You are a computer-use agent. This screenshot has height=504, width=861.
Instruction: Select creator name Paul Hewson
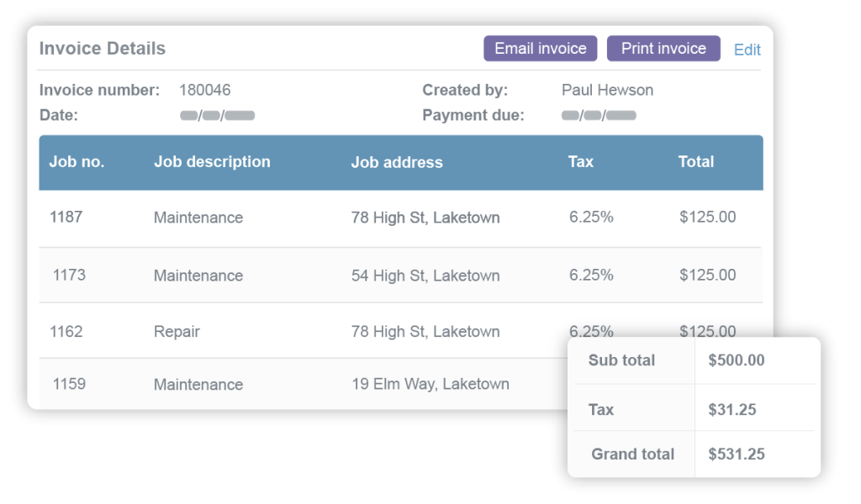click(x=606, y=90)
